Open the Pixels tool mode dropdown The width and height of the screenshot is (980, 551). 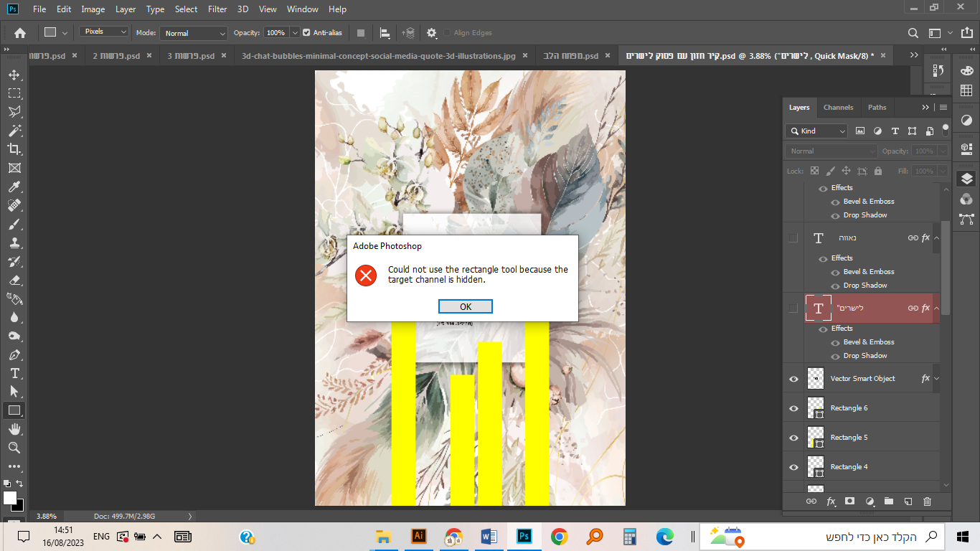click(x=104, y=32)
